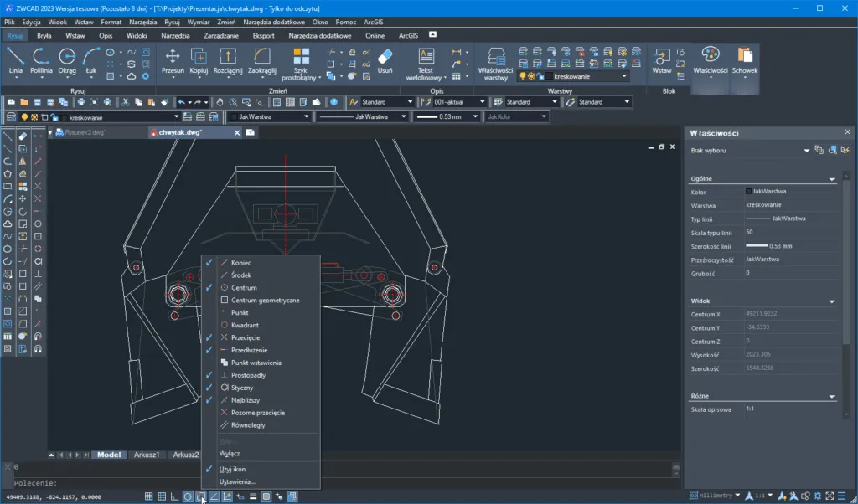The height and width of the screenshot is (504, 858).
Task: Switch to the Eksport ribbon tab
Action: tap(264, 35)
